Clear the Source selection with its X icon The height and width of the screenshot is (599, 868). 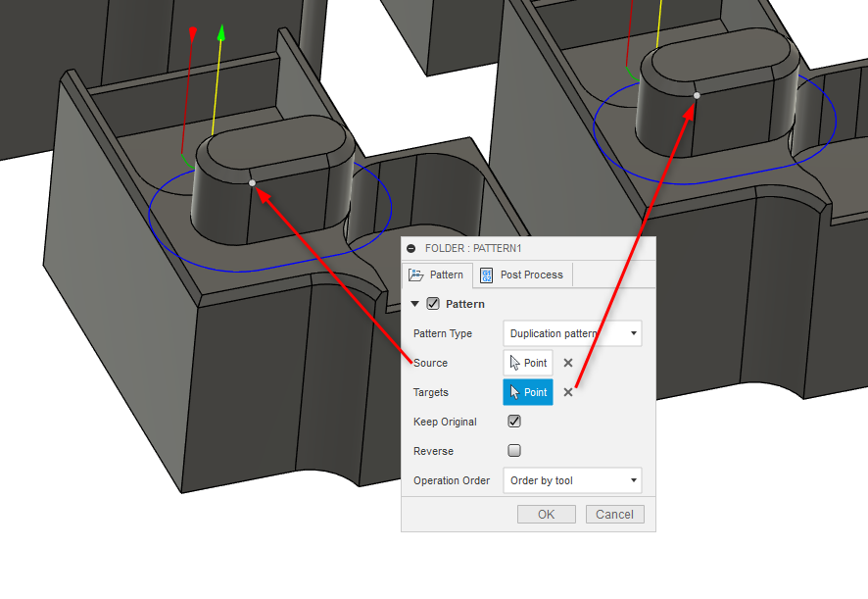click(567, 362)
